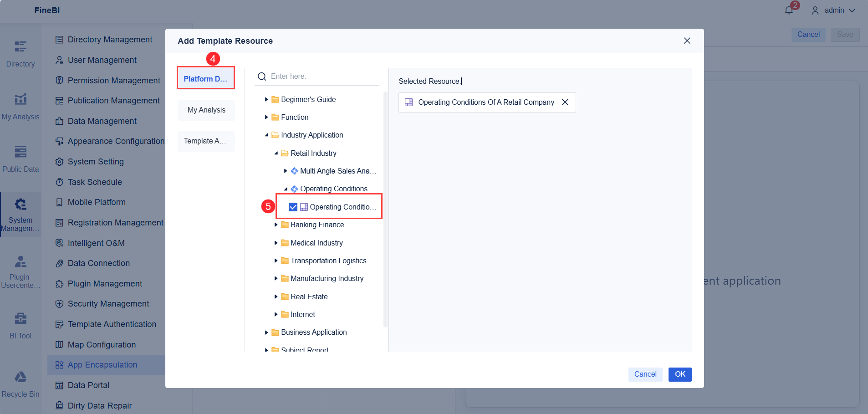The width and height of the screenshot is (868, 414).
Task: Cancel the Add Template Resource dialog
Action: point(645,374)
